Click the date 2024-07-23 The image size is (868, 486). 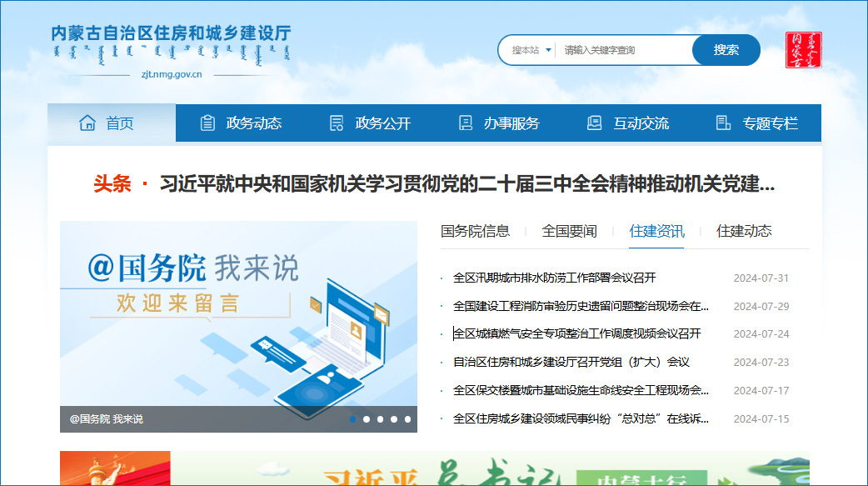pyautogui.click(x=761, y=363)
